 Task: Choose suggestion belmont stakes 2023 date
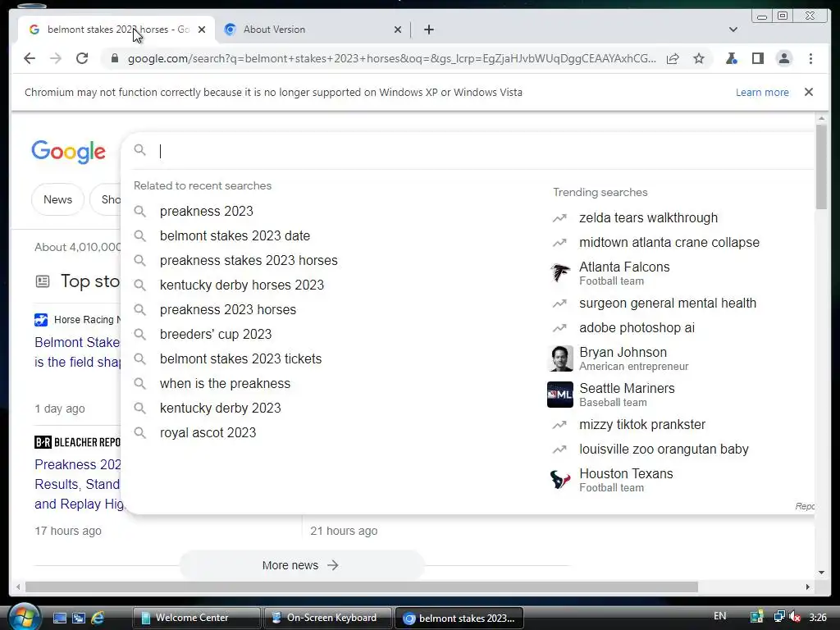tap(235, 235)
